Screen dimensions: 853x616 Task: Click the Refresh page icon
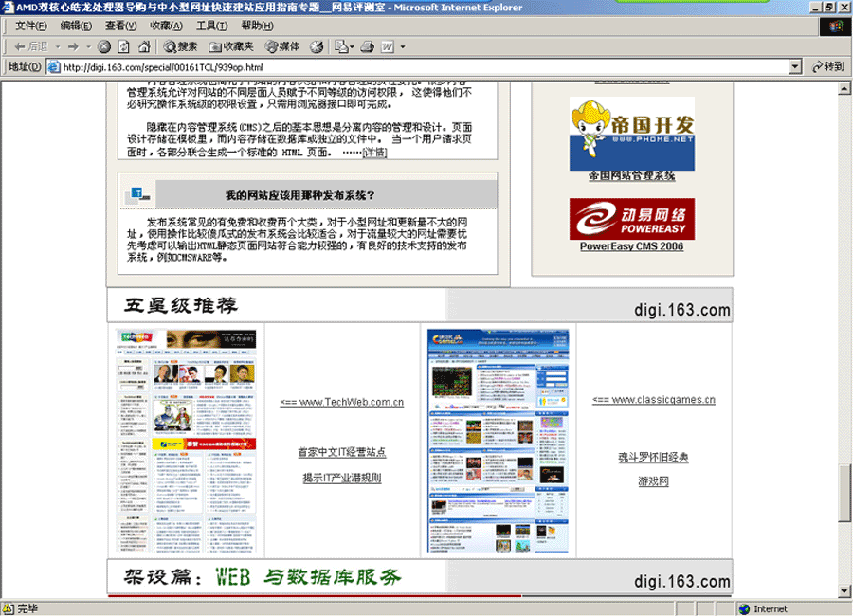[124, 46]
